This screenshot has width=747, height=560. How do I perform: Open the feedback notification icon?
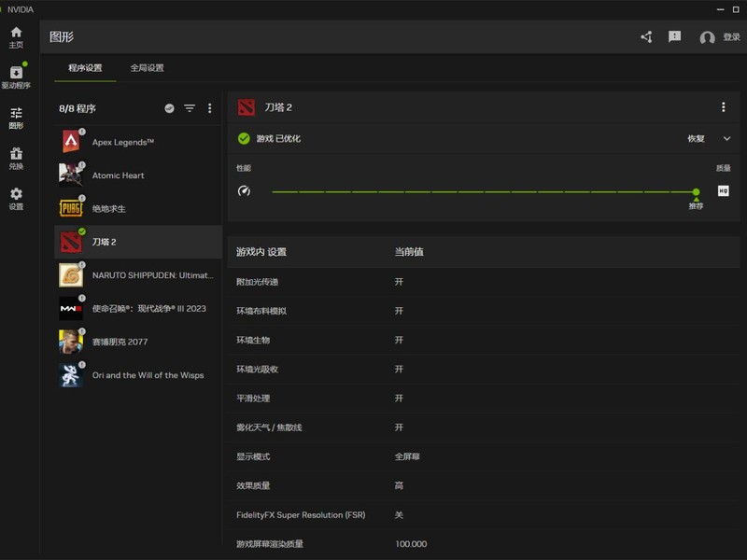pos(674,36)
